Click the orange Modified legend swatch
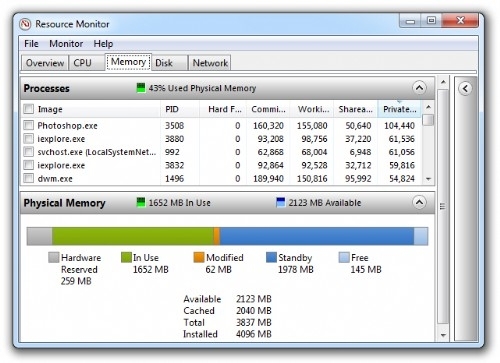 point(199,257)
